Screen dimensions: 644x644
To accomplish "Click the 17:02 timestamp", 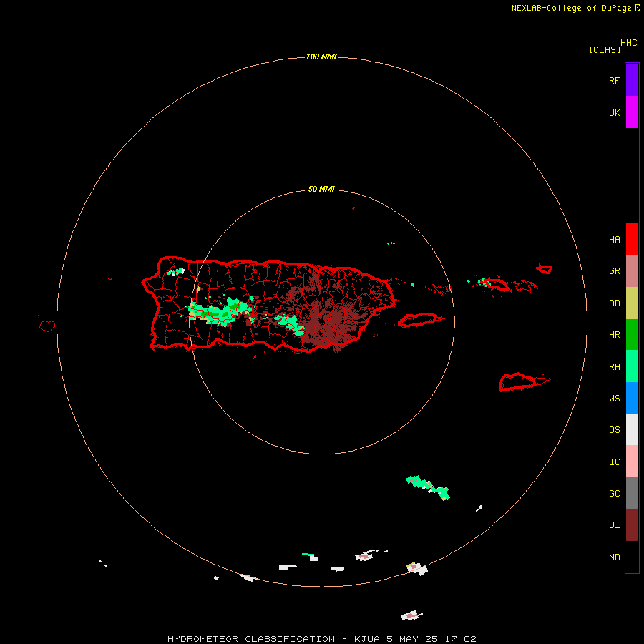I will click(461, 639).
